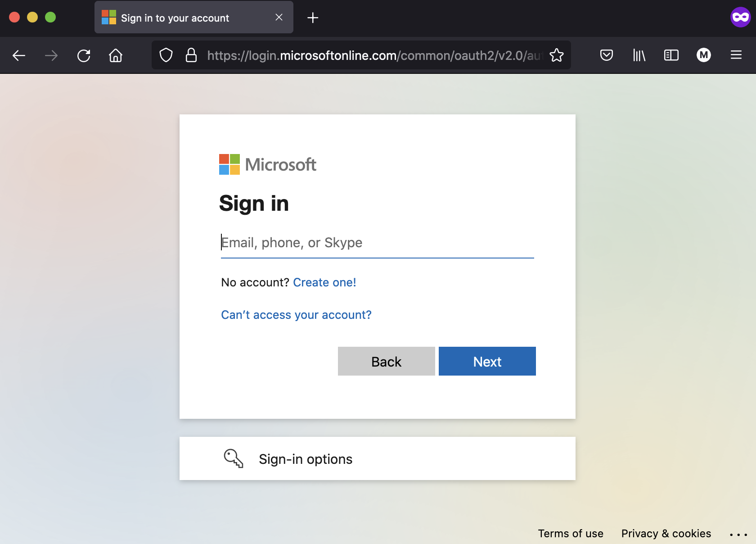
Task: Open footer more options ellipsis
Action: (x=738, y=535)
